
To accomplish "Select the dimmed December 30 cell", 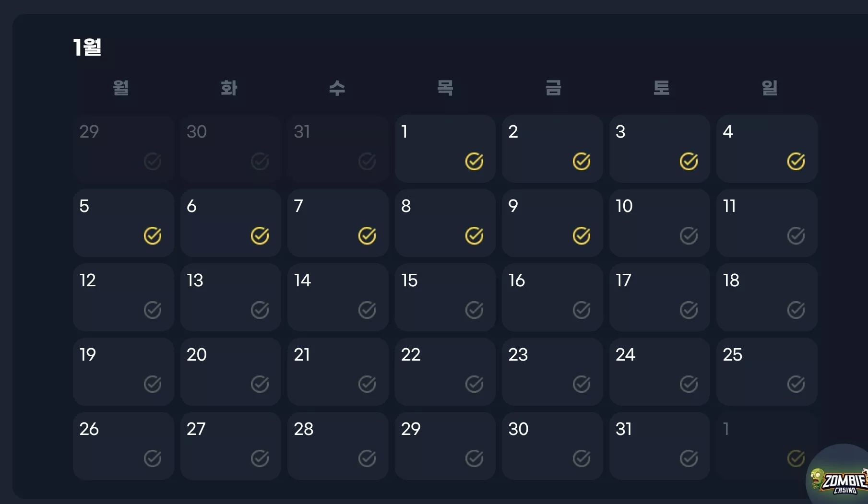I will pyautogui.click(x=231, y=148).
